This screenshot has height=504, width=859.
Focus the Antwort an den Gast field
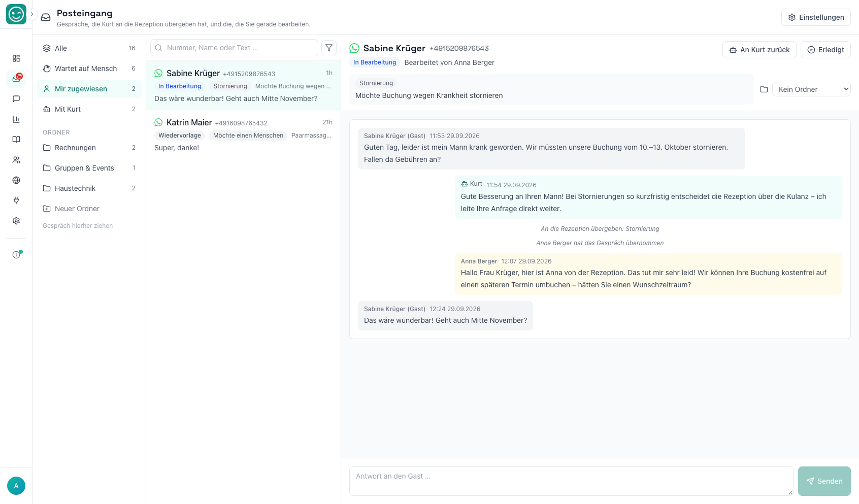(x=571, y=481)
